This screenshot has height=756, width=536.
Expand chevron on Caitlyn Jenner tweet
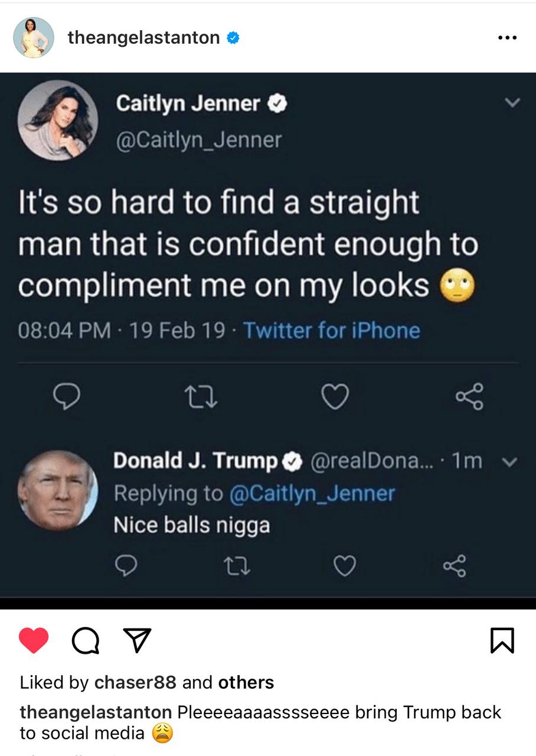click(512, 103)
